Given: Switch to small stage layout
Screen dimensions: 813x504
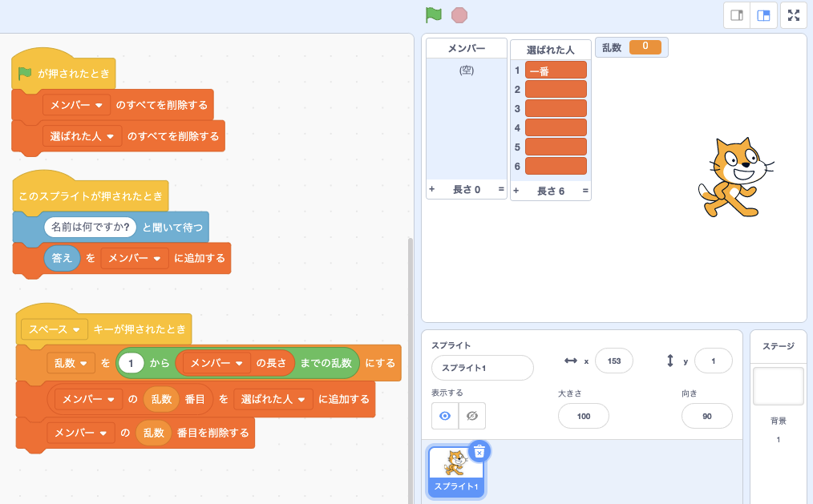Looking at the screenshot, I should point(737,15).
